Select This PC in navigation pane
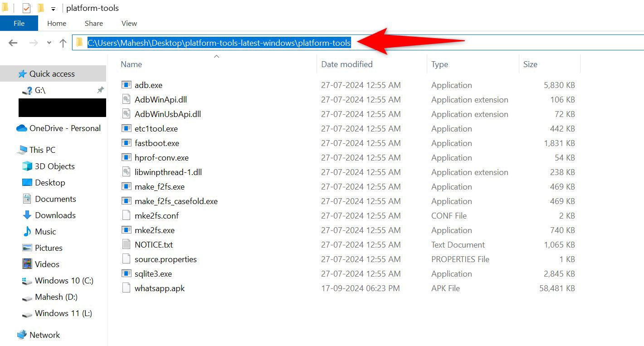 coord(43,150)
